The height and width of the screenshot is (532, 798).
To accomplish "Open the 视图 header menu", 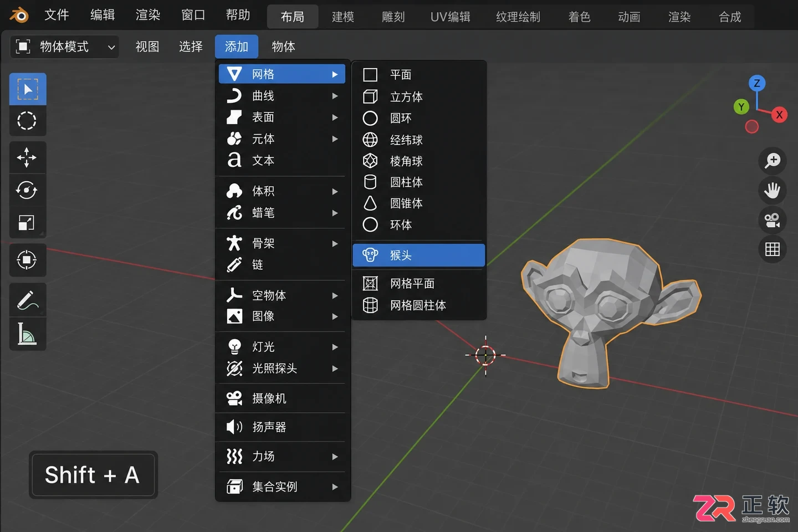I will pos(147,47).
